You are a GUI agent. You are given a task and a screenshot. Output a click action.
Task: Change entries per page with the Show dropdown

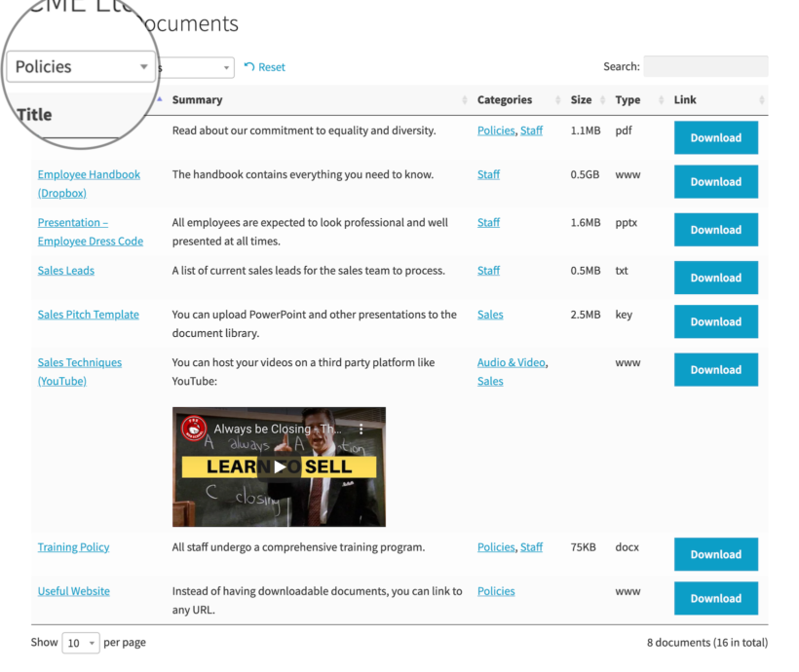coord(81,643)
